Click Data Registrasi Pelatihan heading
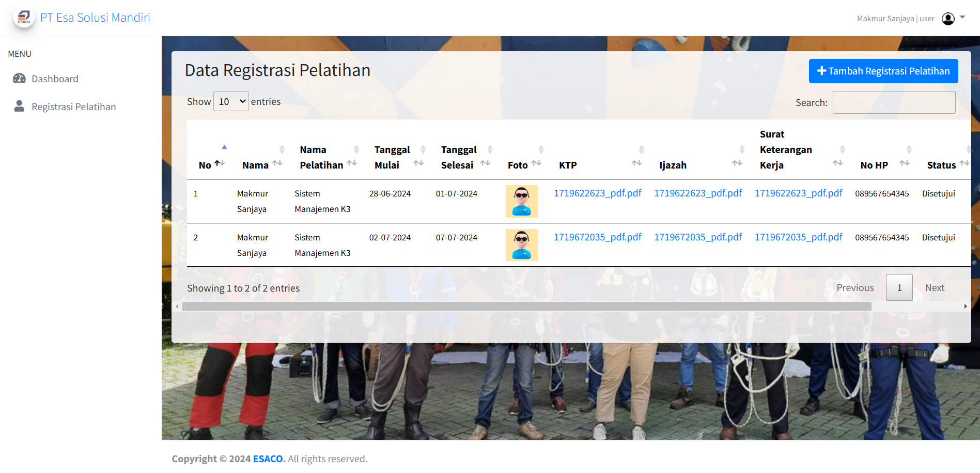The height and width of the screenshot is (473, 980). point(277,70)
